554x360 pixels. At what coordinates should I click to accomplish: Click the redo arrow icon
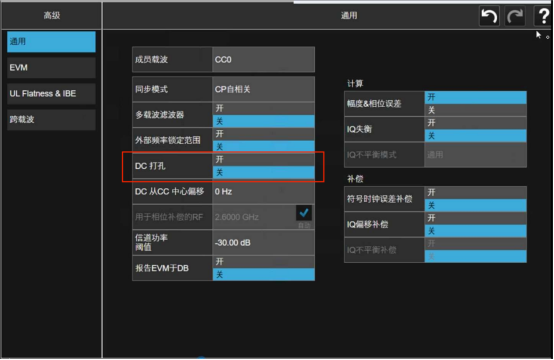click(515, 16)
